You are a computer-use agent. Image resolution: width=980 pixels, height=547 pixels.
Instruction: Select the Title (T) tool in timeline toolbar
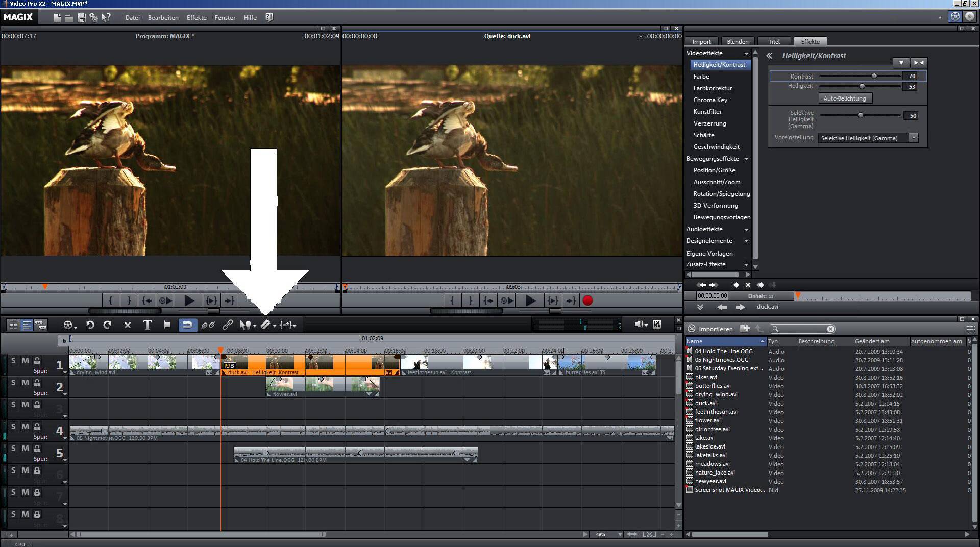tap(148, 325)
